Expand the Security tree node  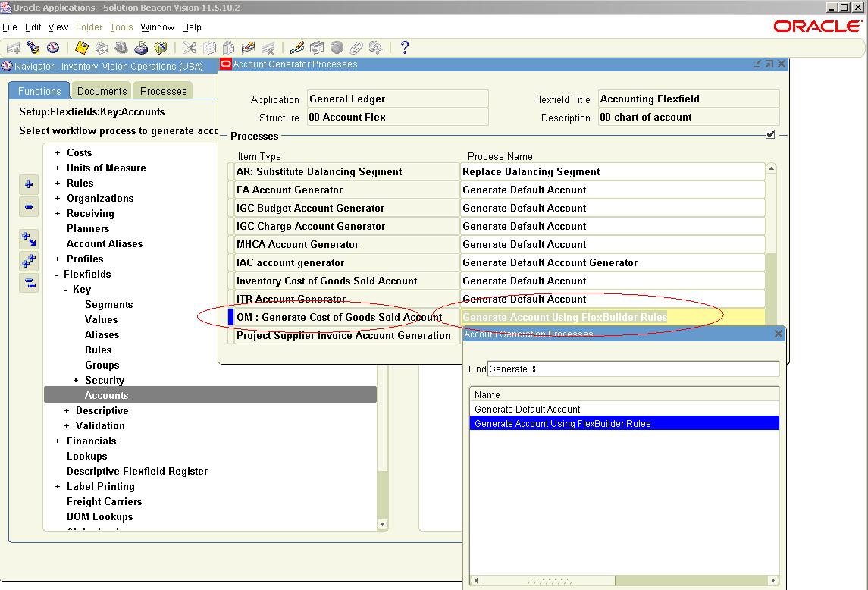(76, 381)
